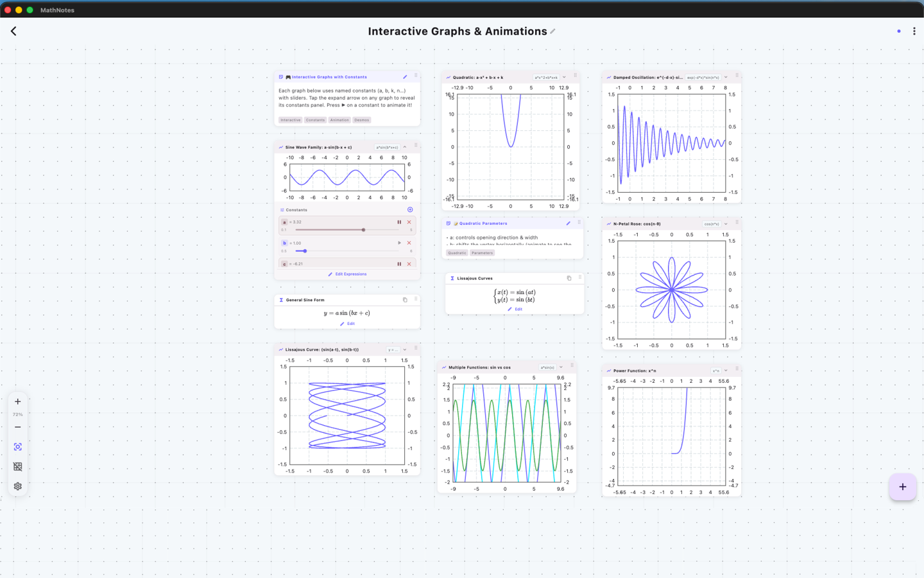The width and height of the screenshot is (924, 578).
Task: Expand the Multiple Functions constants panel
Action: click(x=561, y=367)
